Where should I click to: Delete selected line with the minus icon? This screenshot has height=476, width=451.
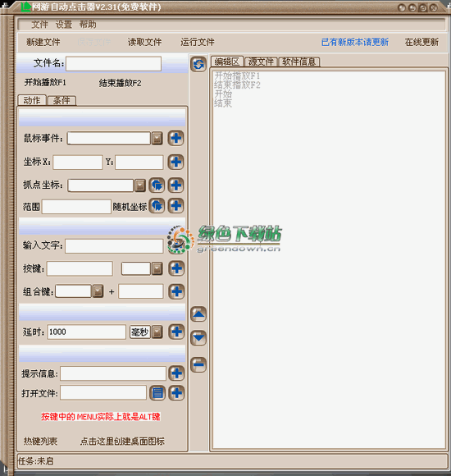click(198, 364)
